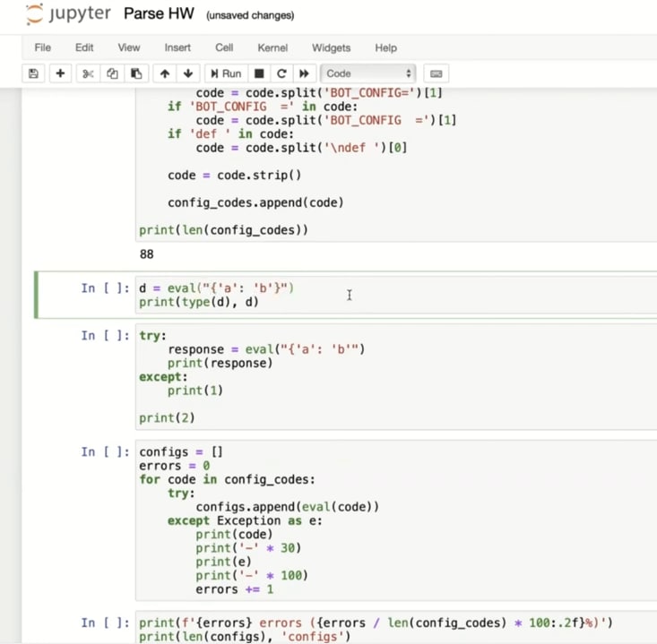
Task: Click the Jupyter logo
Action: click(x=68, y=13)
